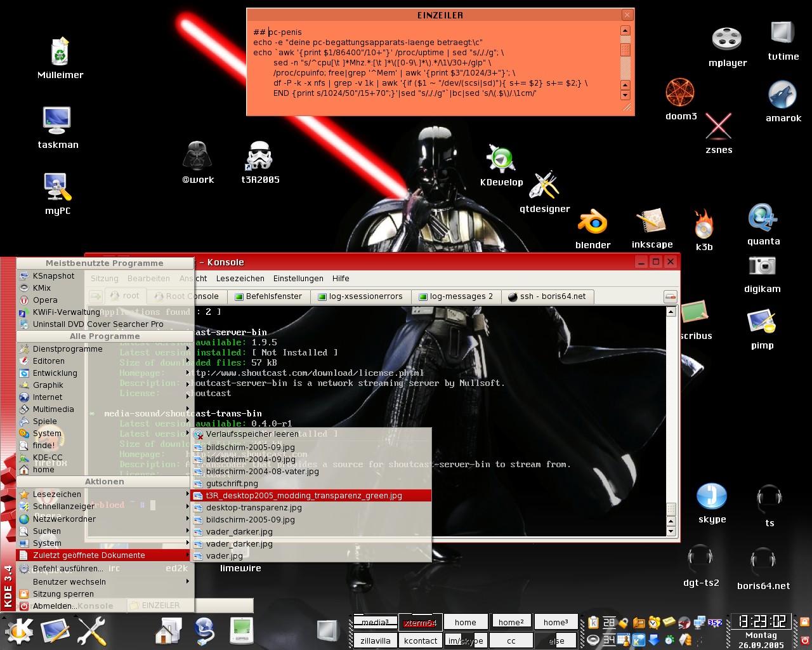
Task: Click the K menu launcher in panel
Action: [18, 631]
